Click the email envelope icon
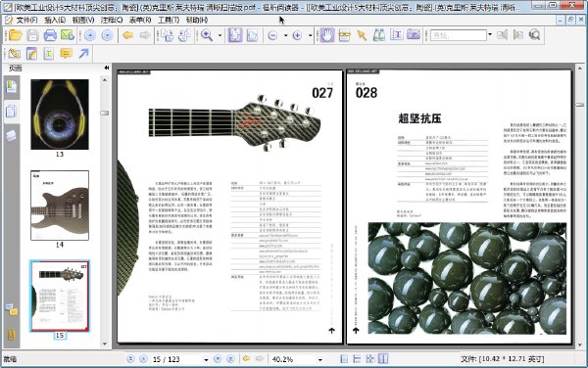The width and height of the screenshot is (588, 368). pyautogui.click(x=68, y=35)
